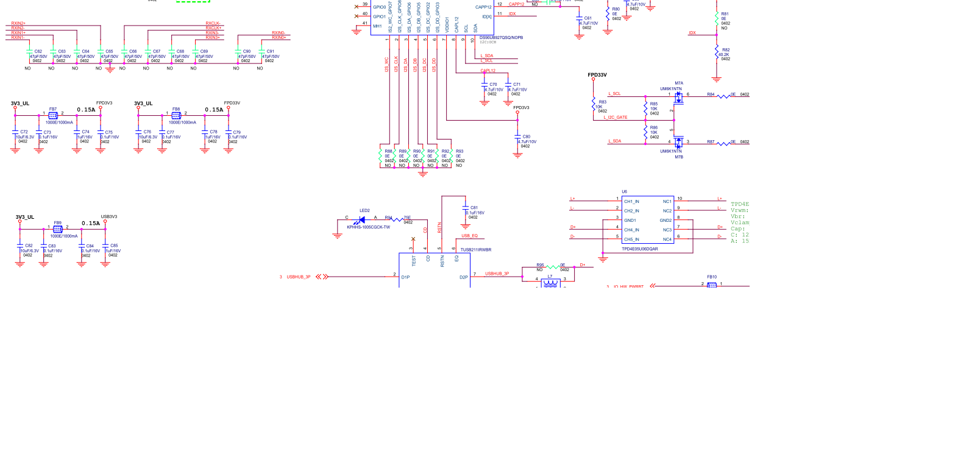Click the no-connect X on TEST pin
980x468 pixels.
point(413,239)
